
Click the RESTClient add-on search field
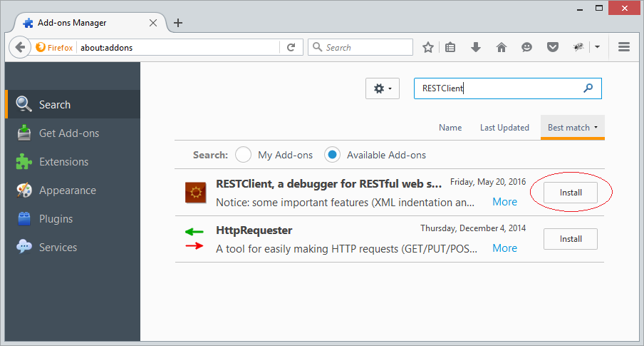(x=508, y=88)
